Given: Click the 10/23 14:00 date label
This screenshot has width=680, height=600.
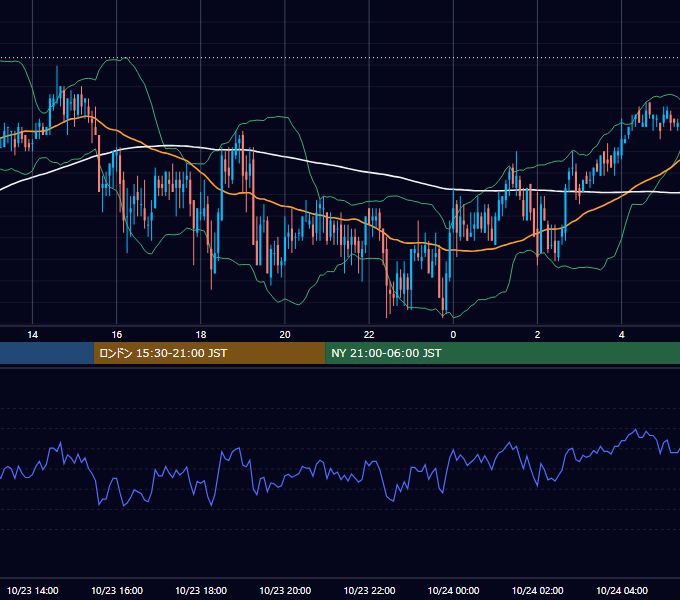Looking at the screenshot, I should point(33,590).
